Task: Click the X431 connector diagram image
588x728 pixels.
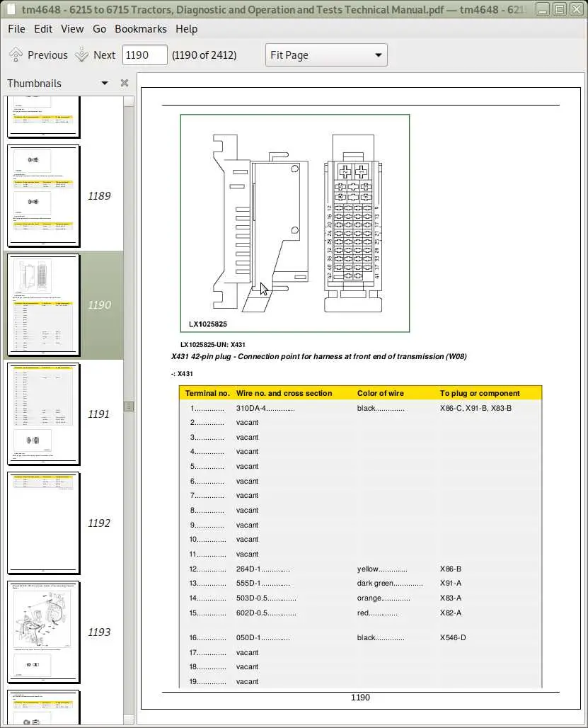Action: click(295, 223)
